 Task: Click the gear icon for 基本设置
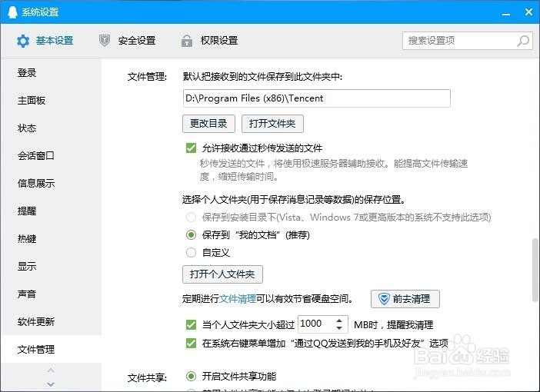[23, 41]
